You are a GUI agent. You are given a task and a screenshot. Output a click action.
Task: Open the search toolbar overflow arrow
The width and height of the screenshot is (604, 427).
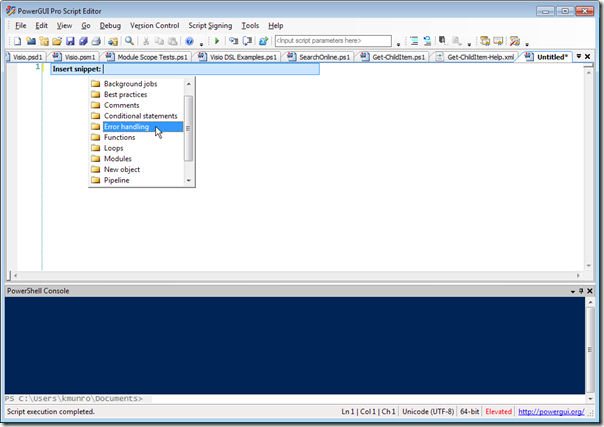coord(469,44)
